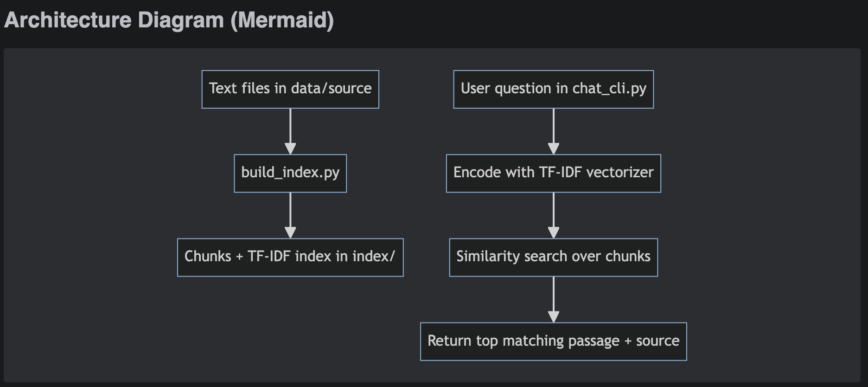Click the 'Encode with TF-IDF vectorizer' node

(x=553, y=173)
